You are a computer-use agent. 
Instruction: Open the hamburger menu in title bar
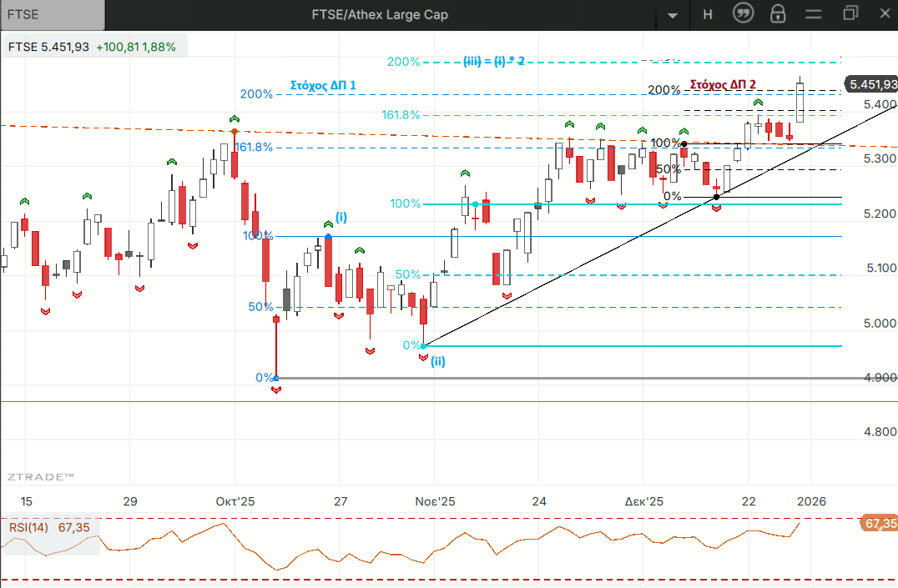click(x=814, y=13)
